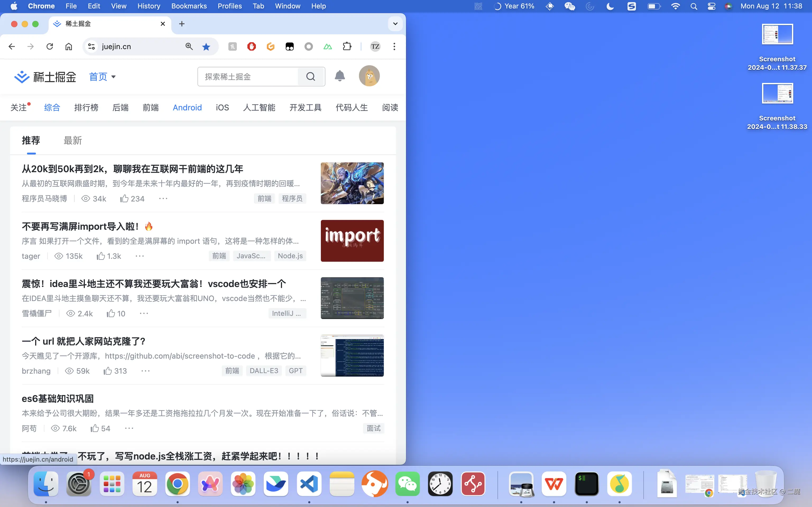Viewport: 812px width, 507px height.
Task: Launch Visual Studio Code from the Dock
Action: click(309, 484)
